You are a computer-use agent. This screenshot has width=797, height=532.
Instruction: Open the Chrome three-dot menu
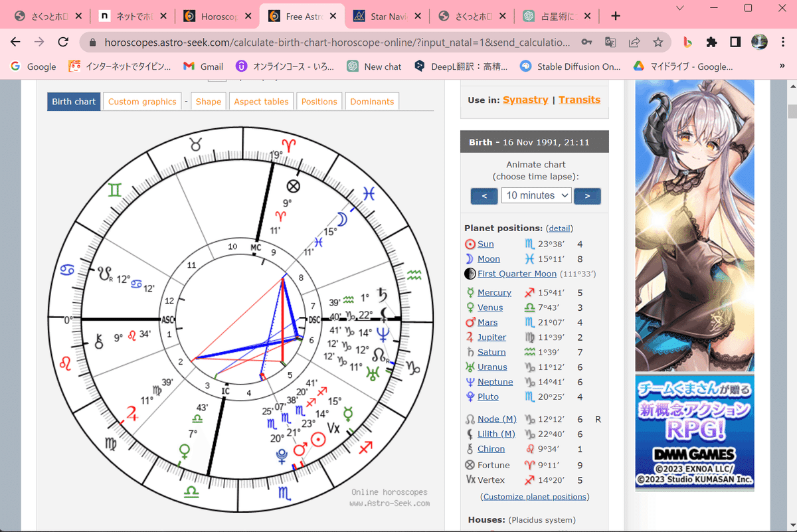(x=782, y=42)
